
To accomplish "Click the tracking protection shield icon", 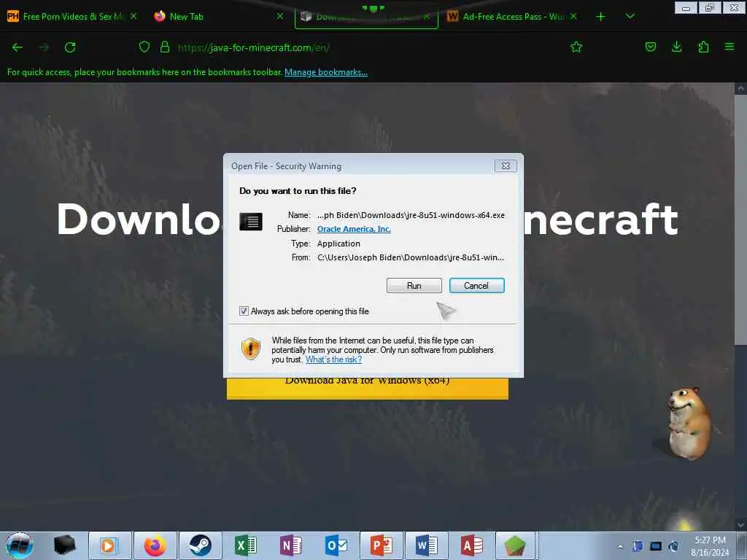I will [144, 47].
